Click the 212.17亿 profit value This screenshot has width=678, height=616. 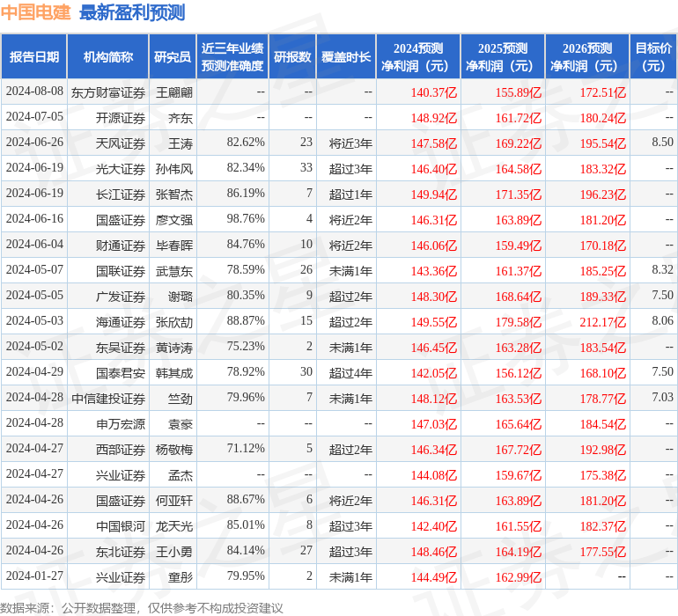603,322
